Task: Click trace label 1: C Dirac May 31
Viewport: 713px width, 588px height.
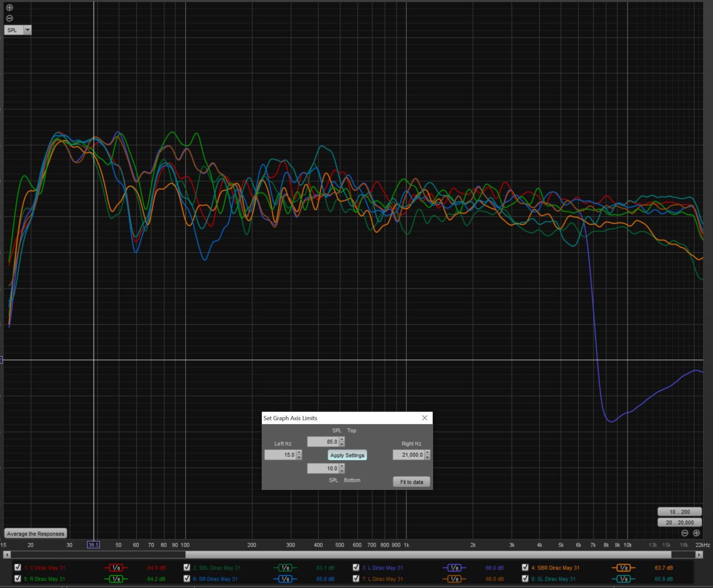Action: click(44, 568)
